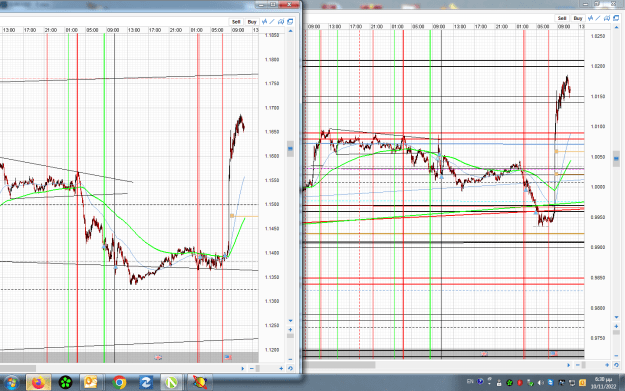This screenshot has width=625, height=391.
Task: Click Buy in the right chart window
Action: 578,18
